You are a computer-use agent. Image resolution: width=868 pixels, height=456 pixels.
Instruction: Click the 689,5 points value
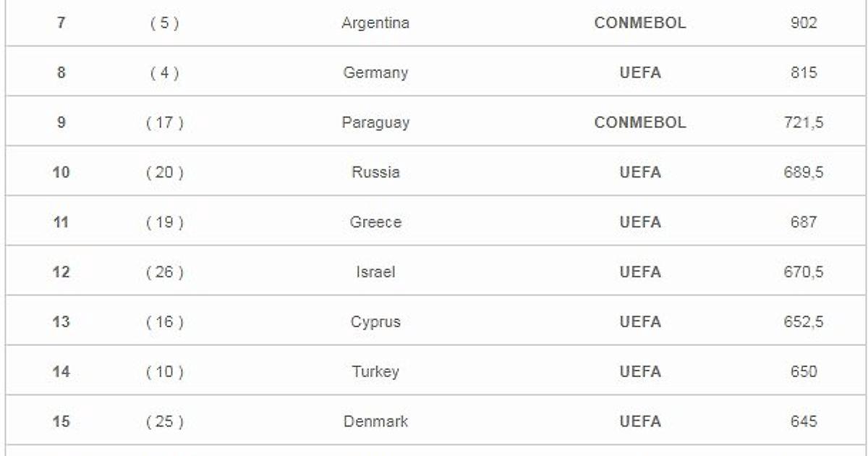(804, 173)
